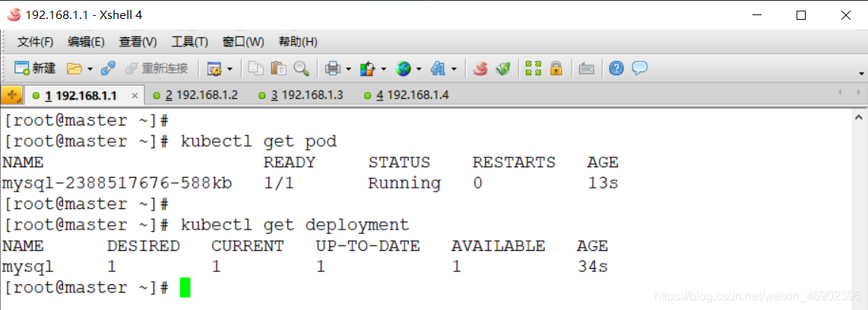
Task: Expand the properties dropdown arrow
Action: point(230,69)
